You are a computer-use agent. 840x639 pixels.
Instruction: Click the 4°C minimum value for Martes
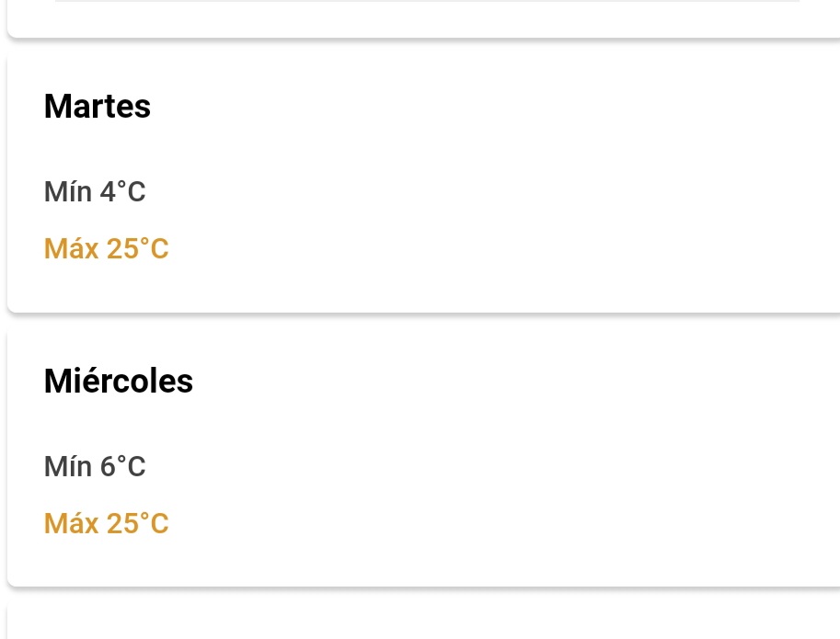122,192
